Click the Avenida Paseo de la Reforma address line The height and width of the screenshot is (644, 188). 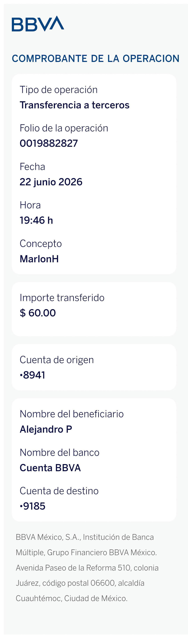coord(87,568)
